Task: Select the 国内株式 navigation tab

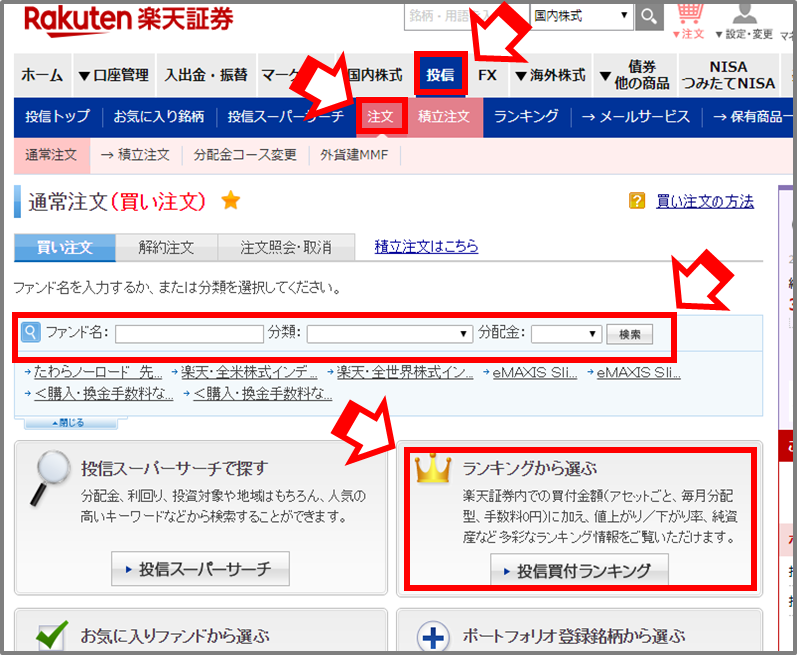Action: (375, 75)
